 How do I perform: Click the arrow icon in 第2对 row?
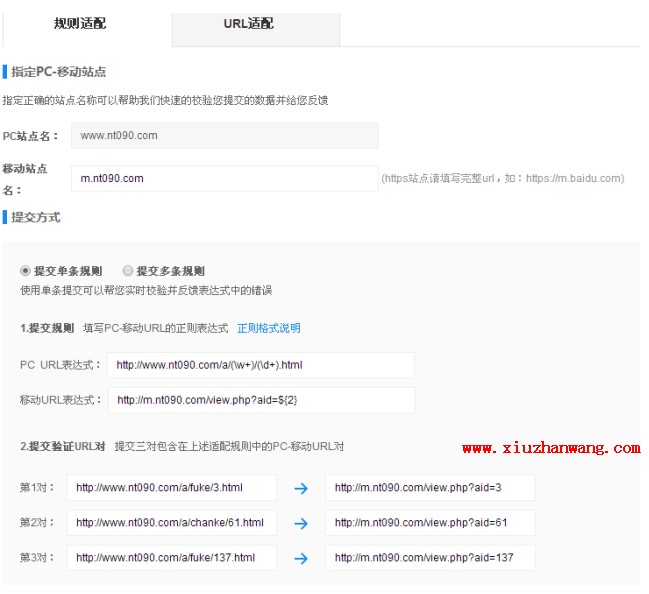click(x=301, y=523)
